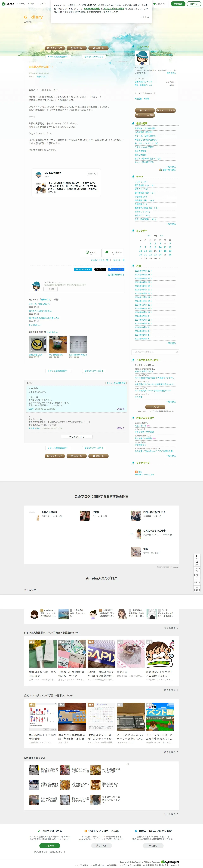Click the Ameba logo in the header
203x868 pixels.
click(8, 4)
